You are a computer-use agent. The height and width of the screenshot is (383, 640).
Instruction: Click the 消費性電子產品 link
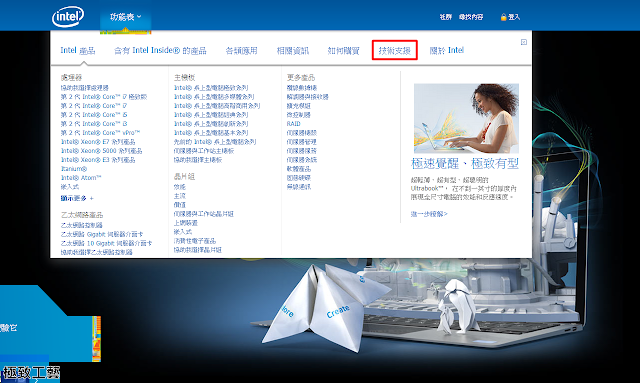195,240
